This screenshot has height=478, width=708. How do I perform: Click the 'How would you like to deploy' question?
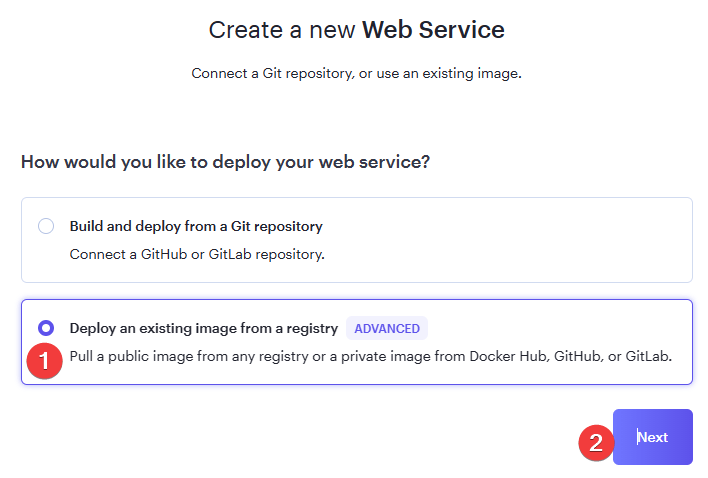pos(225,162)
